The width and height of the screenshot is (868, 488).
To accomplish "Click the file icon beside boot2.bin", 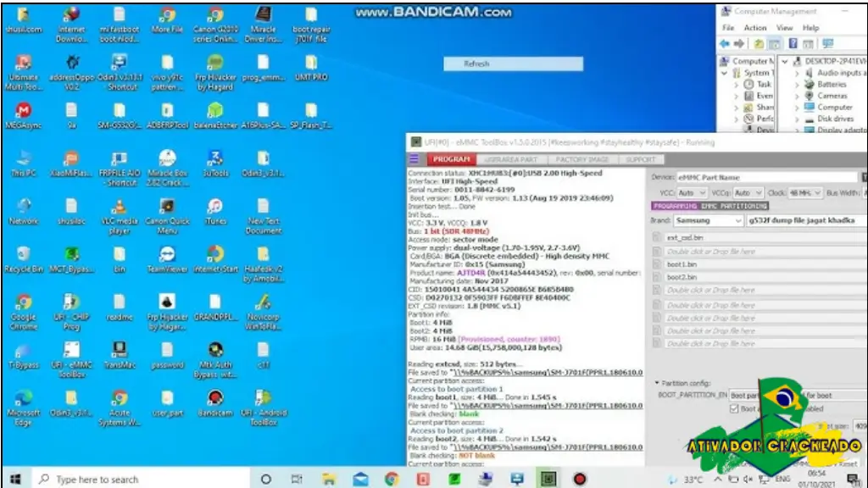I will [657, 277].
